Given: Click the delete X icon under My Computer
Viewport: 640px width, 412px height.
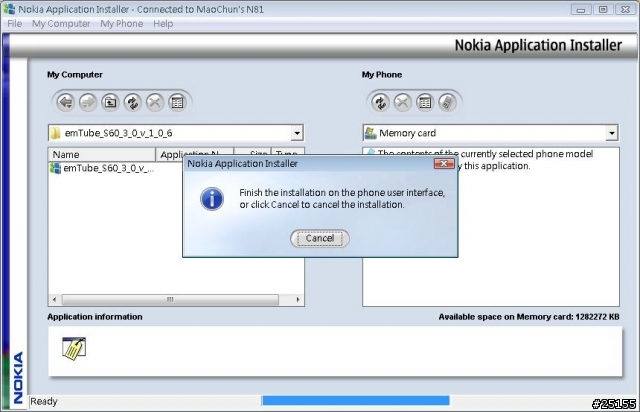Looking at the screenshot, I should coord(155,102).
